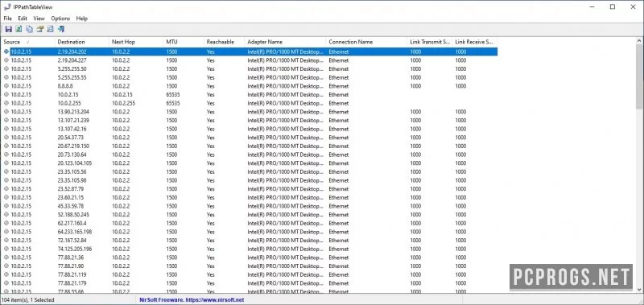
Task: Click the vertical scrollbar up arrow
Action: [639, 40]
